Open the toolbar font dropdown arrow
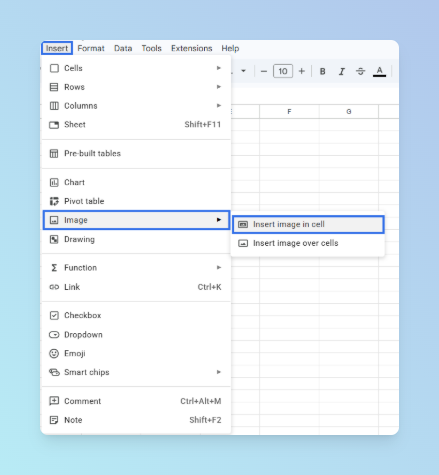 click(244, 71)
